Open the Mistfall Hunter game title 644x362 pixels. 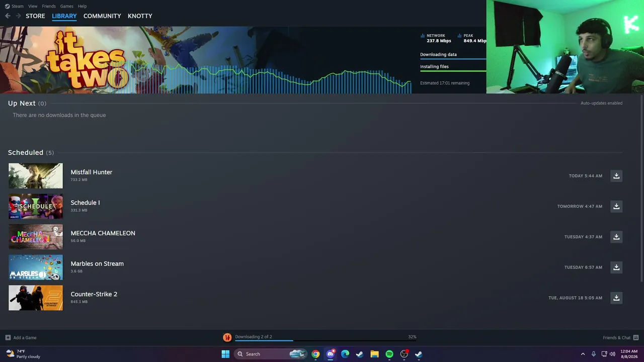click(x=92, y=172)
